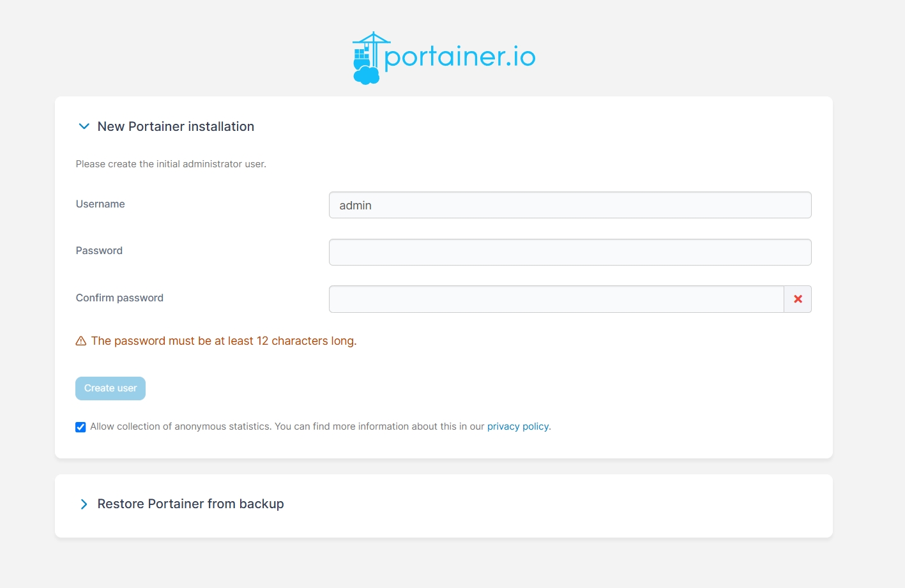
Task: Click the red X validation icon
Action: [x=798, y=299]
